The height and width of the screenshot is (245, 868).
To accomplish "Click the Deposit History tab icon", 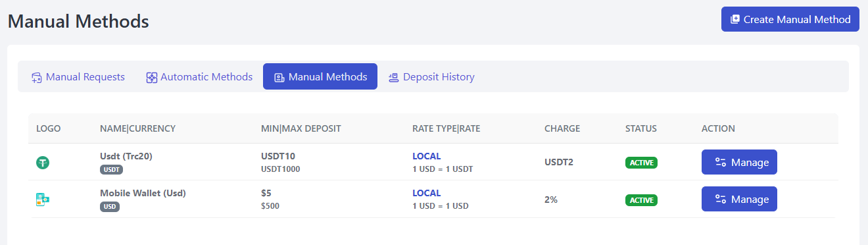I will point(394,78).
